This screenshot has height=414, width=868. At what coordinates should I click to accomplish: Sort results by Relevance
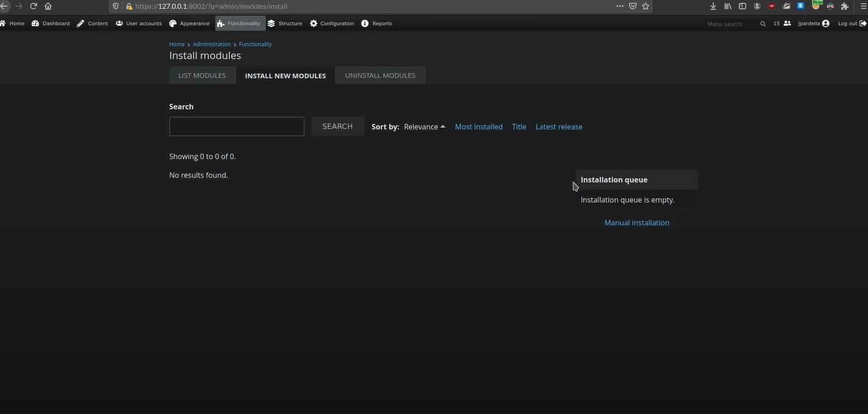pyautogui.click(x=424, y=126)
